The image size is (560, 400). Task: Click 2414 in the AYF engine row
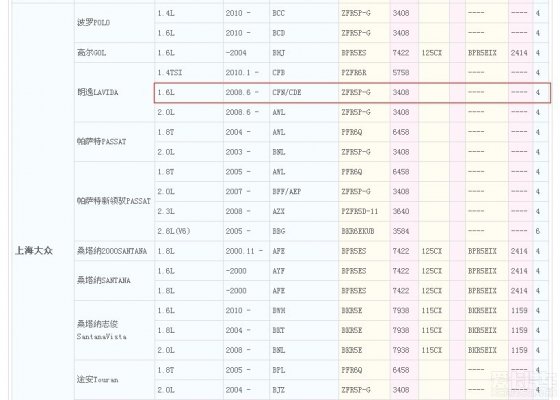coord(519,271)
